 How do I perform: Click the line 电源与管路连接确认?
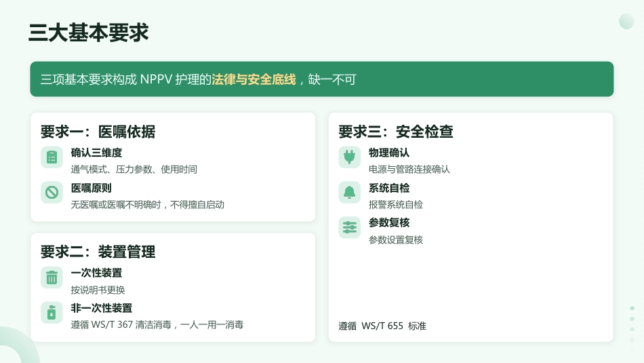click(x=409, y=170)
